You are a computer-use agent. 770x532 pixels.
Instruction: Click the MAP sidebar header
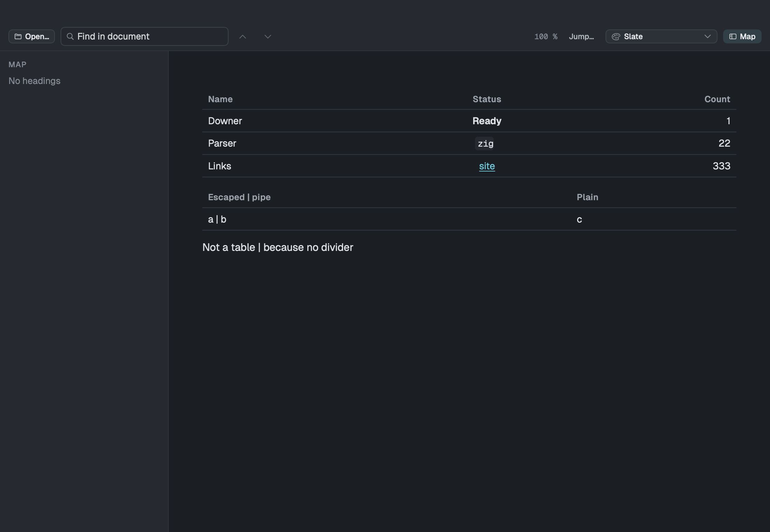tap(17, 64)
